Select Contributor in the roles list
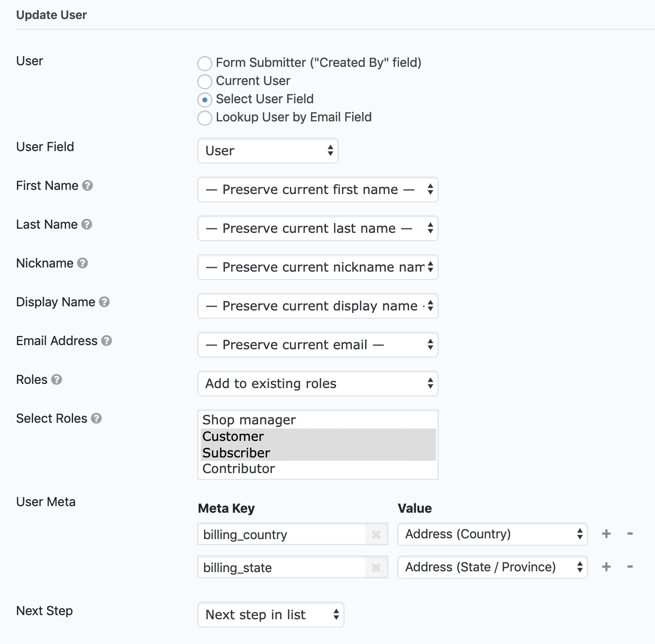Viewport: 655px width, 644px height. [238, 469]
